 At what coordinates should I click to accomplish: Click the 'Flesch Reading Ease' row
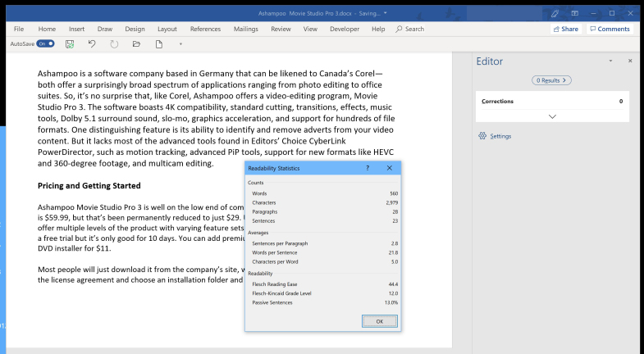point(323,284)
